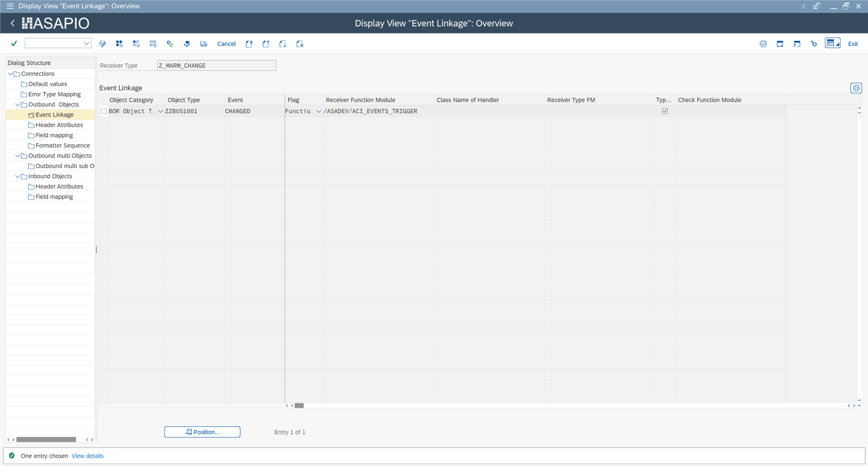
Task: Toggle the Typ... checkbox in CHANGED row
Action: 665,111
